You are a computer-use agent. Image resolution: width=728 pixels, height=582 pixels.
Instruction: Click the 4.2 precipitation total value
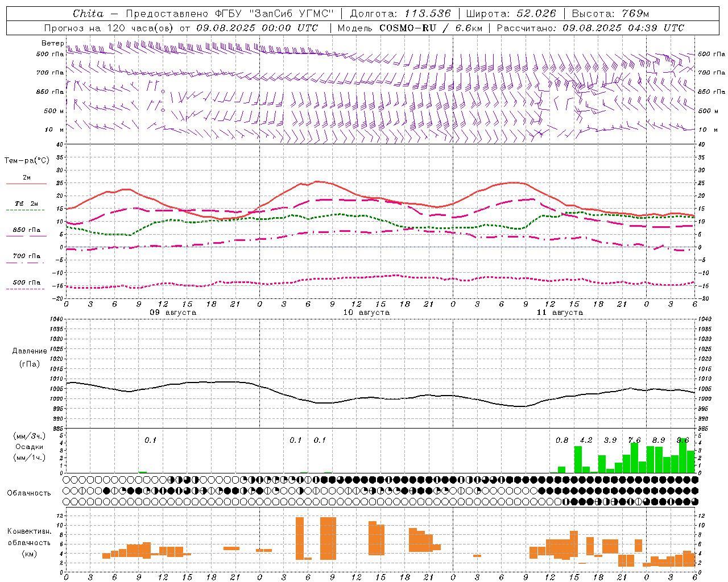pyautogui.click(x=586, y=440)
